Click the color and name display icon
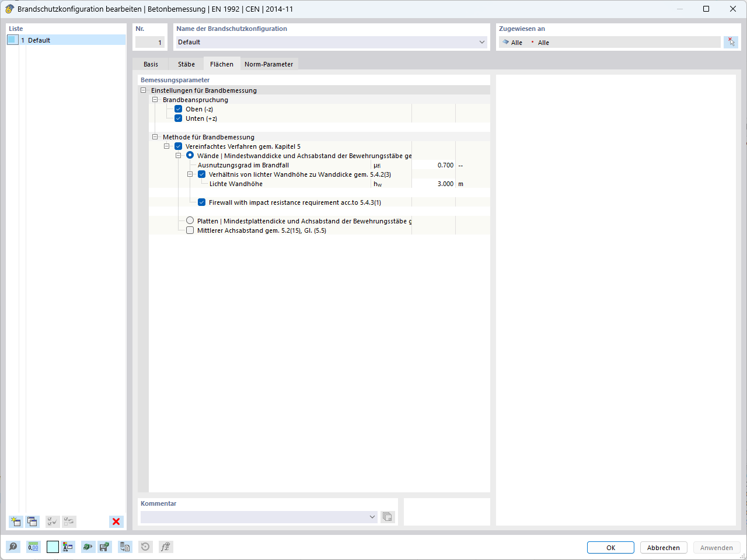The width and height of the screenshot is (747, 560). pyautogui.click(x=68, y=547)
